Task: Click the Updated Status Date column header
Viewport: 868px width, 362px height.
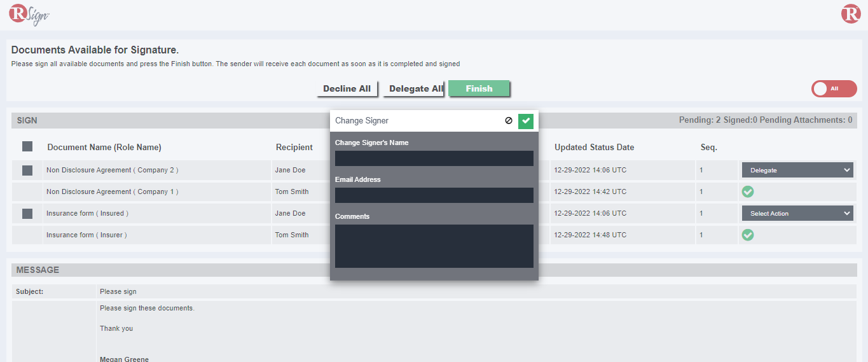Action: click(x=594, y=147)
